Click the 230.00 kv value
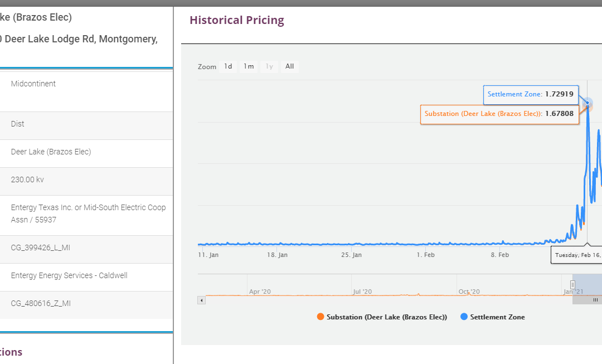 pos(27,179)
